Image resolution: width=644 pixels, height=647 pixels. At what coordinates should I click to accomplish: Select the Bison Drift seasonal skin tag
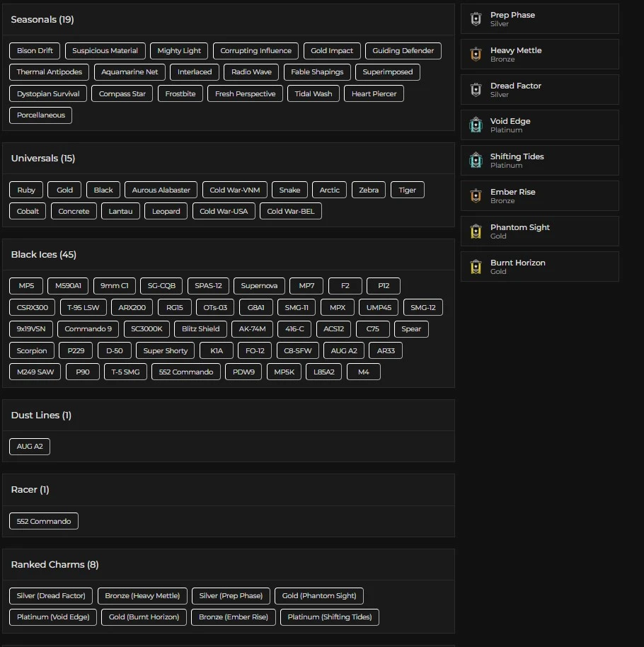(35, 51)
